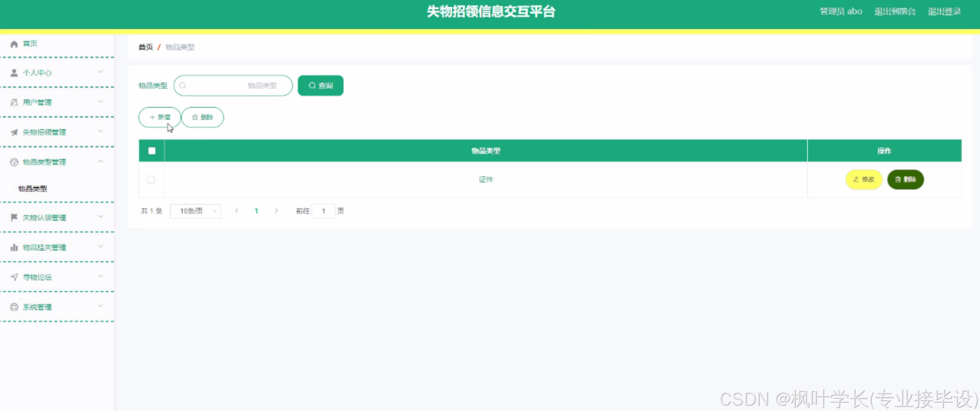Click the icon beside 用户管理
This screenshot has width=980, height=415.
pyautogui.click(x=14, y=102)
